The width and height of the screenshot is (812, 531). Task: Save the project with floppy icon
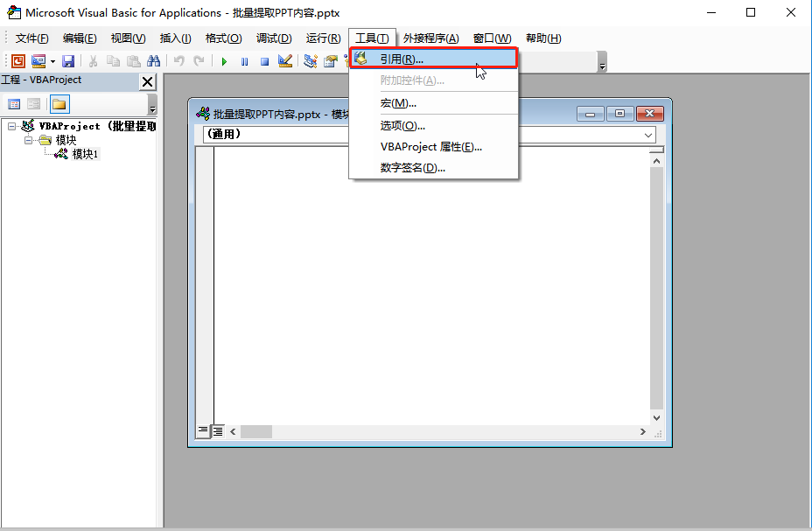[68, 61]
